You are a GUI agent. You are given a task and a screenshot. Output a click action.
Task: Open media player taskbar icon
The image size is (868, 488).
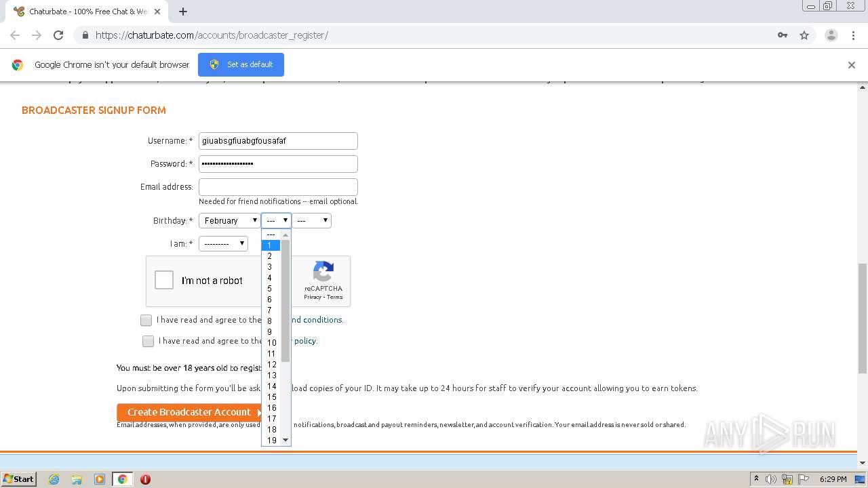coord(99,479)
